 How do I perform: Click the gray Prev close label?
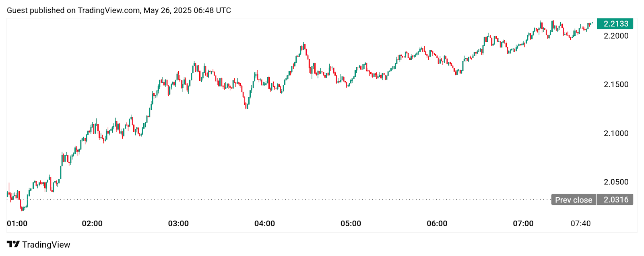[574, 200]
